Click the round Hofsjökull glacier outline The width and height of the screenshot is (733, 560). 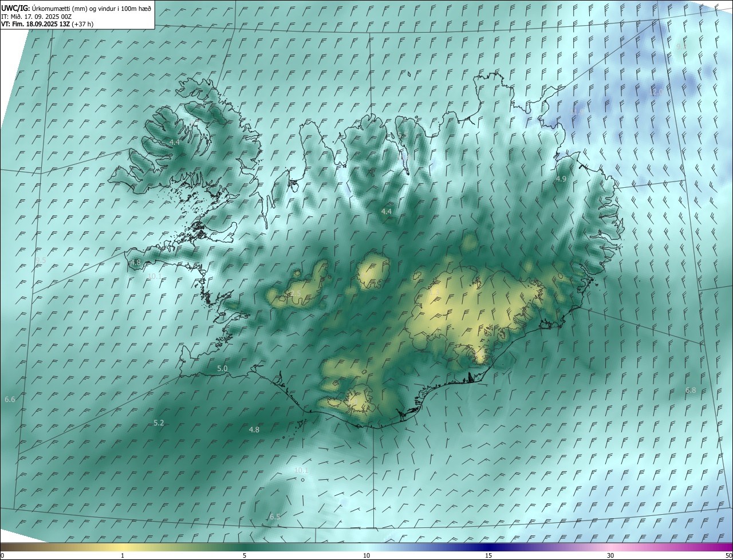(373, 271)
